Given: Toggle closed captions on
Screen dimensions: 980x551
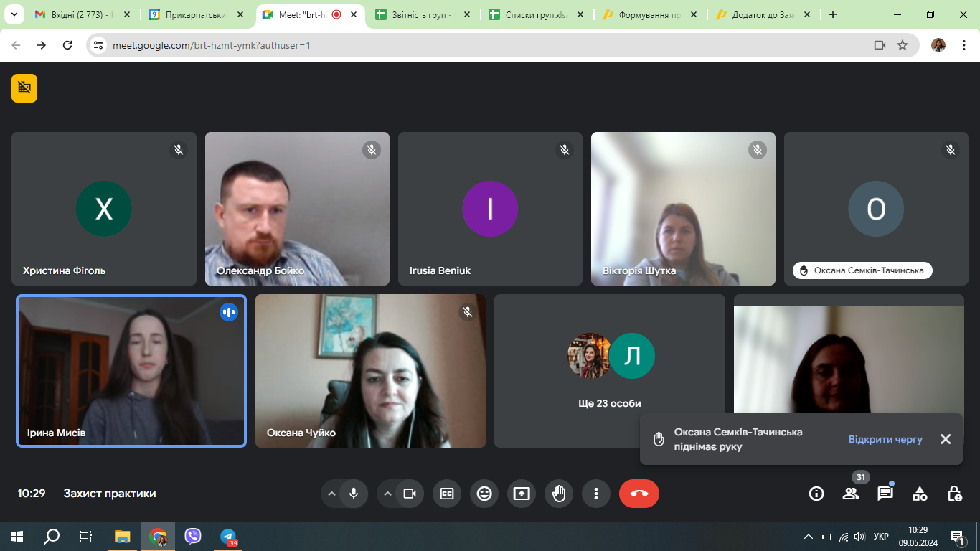Looking at the screenshot, I should [x=447, y=494].
